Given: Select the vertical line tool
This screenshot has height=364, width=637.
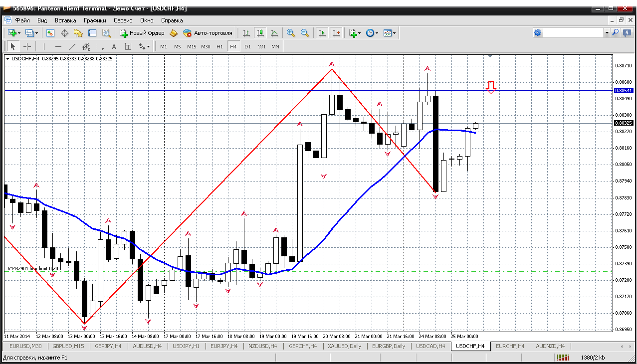Looking at the screenshot, I should [44, 46].
